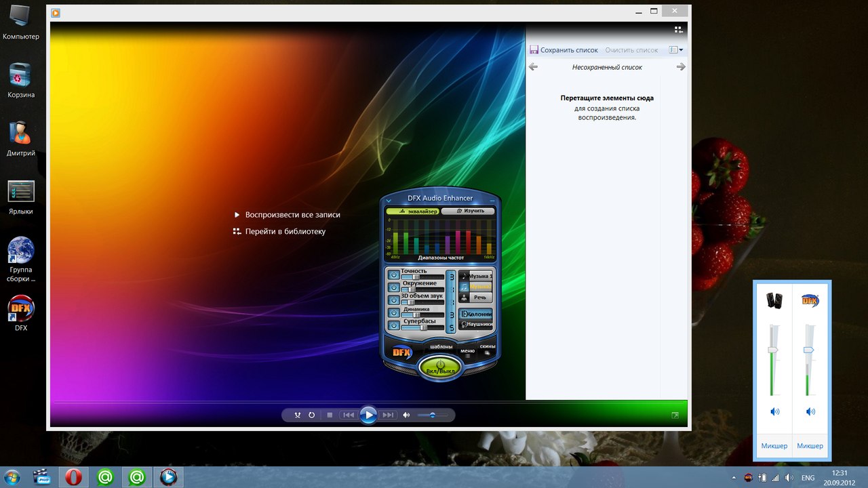
Task: Click the green Вкл/Выкл power button
Action: [x=440, y=367]
